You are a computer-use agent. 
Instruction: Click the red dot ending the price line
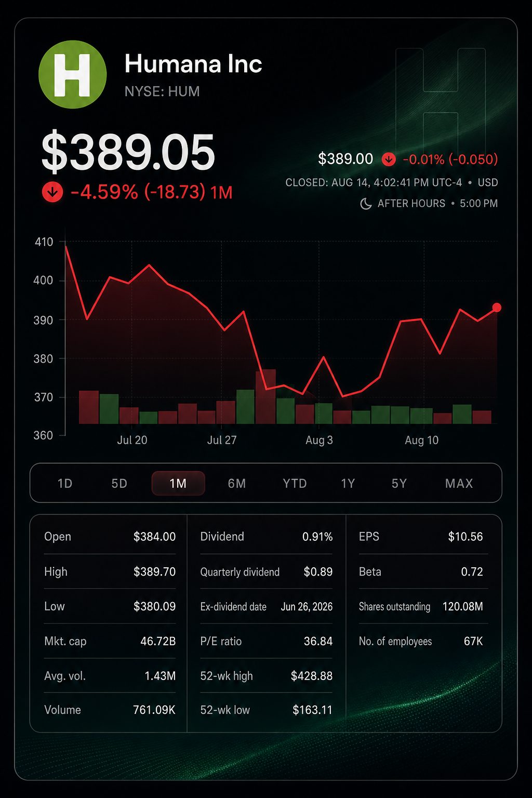coord(497,308)
